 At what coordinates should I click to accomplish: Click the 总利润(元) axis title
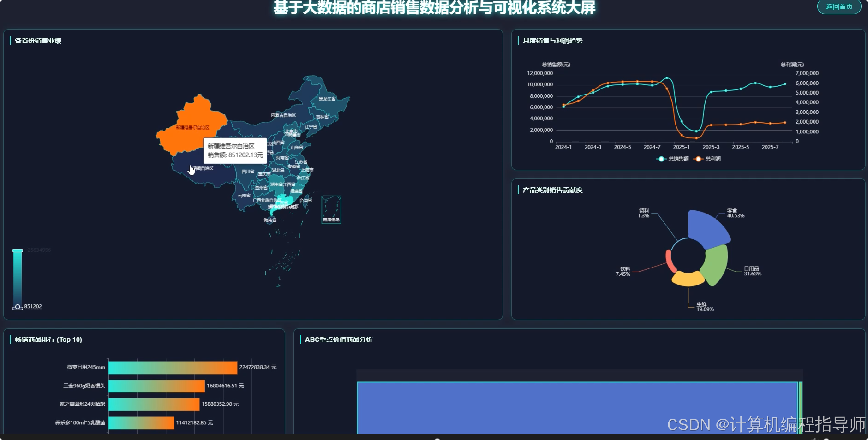(x=792, y=65)
